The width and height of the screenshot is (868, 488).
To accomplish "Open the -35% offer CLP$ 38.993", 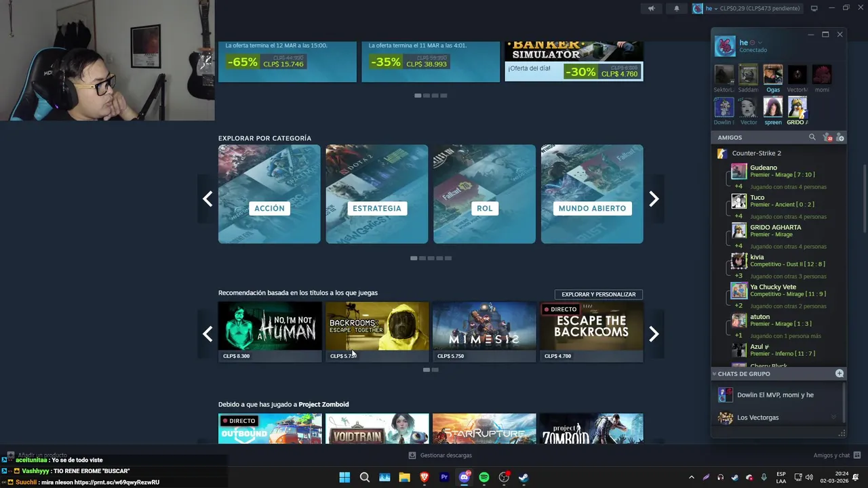I will pyautogui.click(x=431, y=61).
